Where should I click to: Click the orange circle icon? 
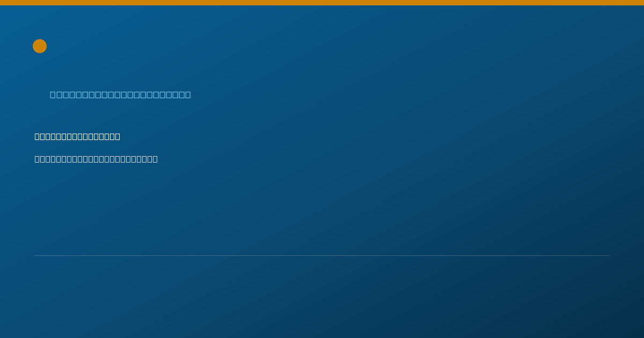pyautogui.click(x=40, y=46)
